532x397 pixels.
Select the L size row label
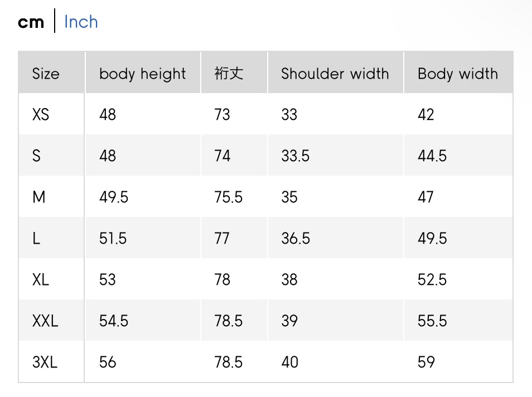point(36,238)
